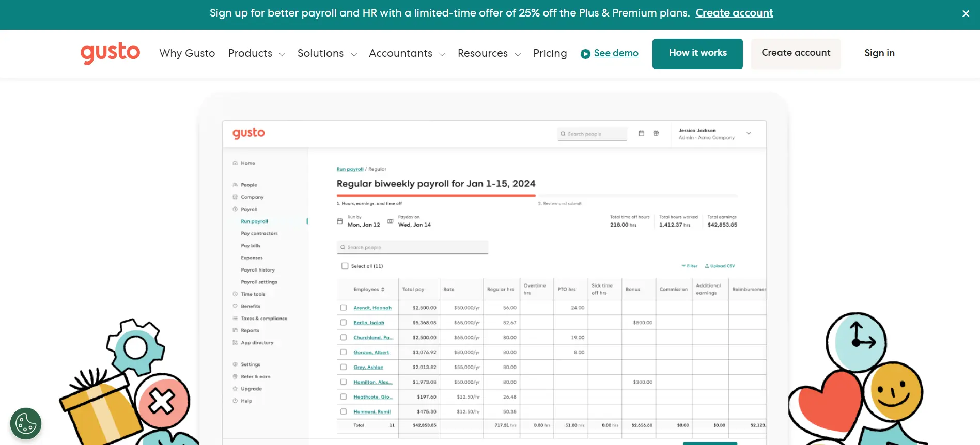Open the Why Gusto menu item

(x=187, y=53)
